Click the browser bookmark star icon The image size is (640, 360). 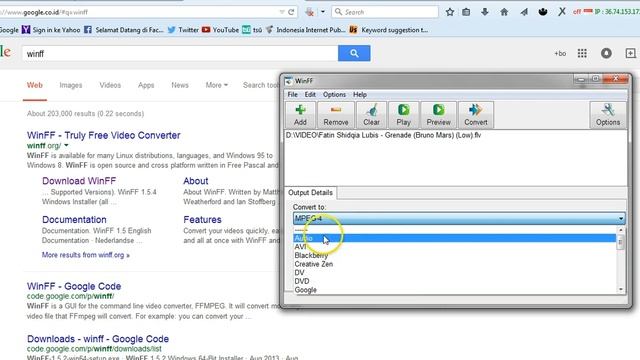point(450,12)
